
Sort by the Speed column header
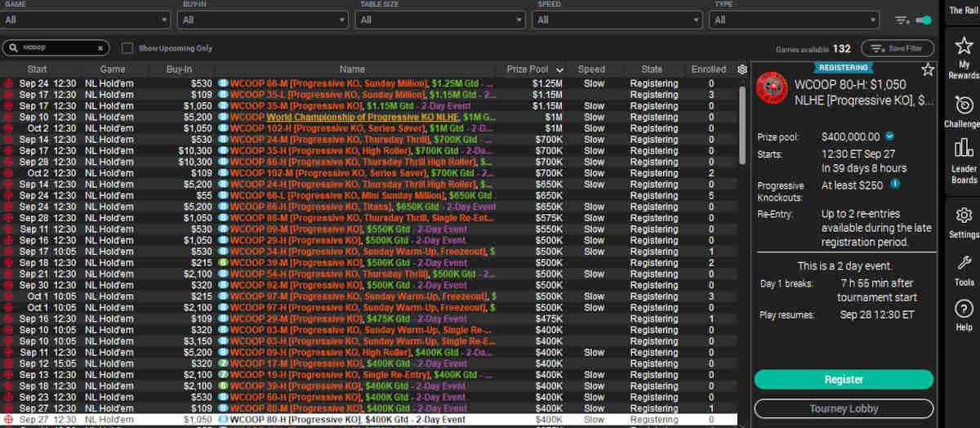click(x=591, y=69)
